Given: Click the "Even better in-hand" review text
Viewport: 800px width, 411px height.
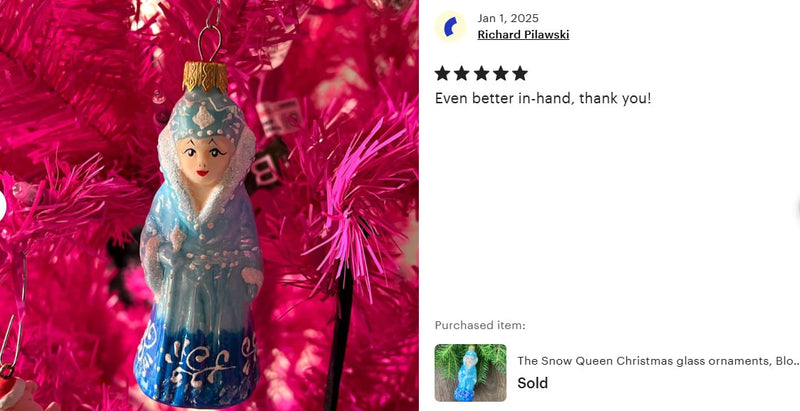Looking at the screenshot, I should click(x=543, y=98).
